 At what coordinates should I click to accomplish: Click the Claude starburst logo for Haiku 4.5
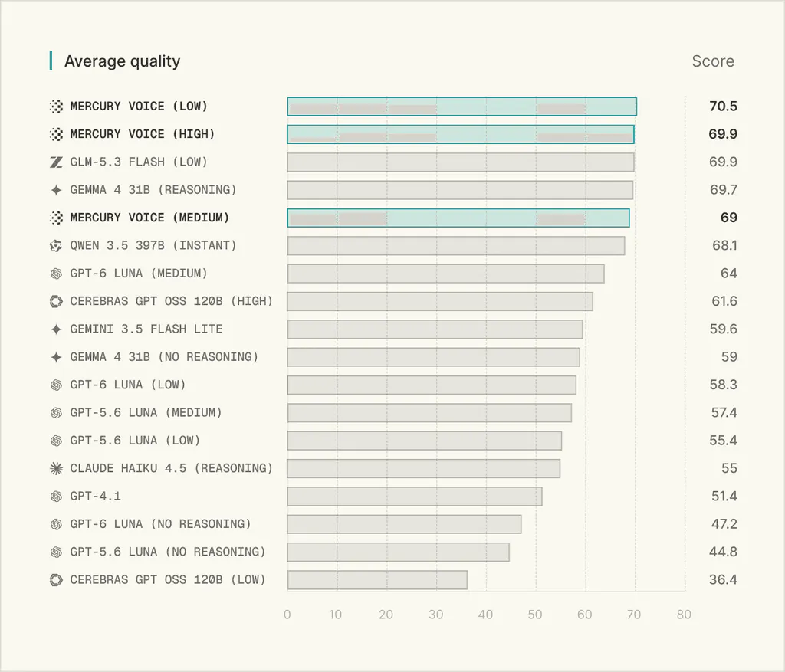56,468
